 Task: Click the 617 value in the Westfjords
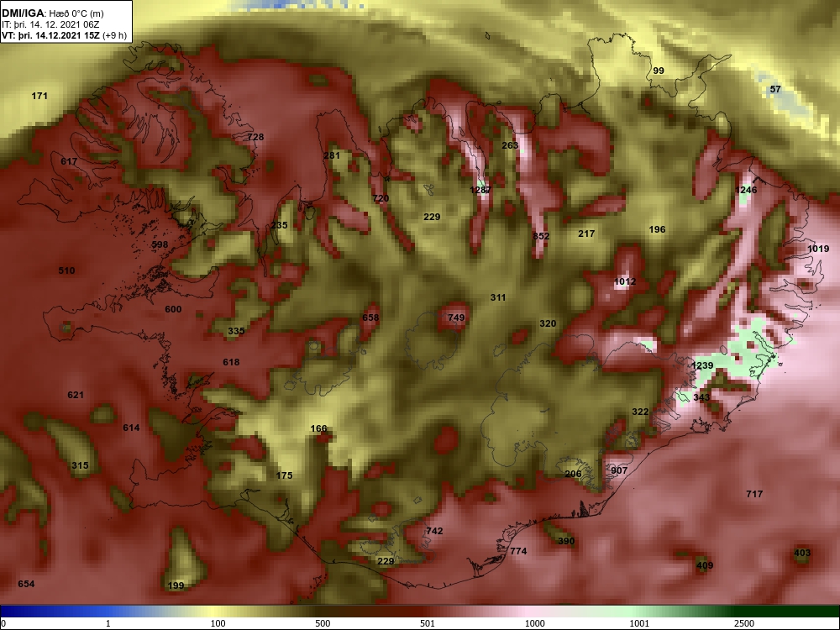point(69,161)
